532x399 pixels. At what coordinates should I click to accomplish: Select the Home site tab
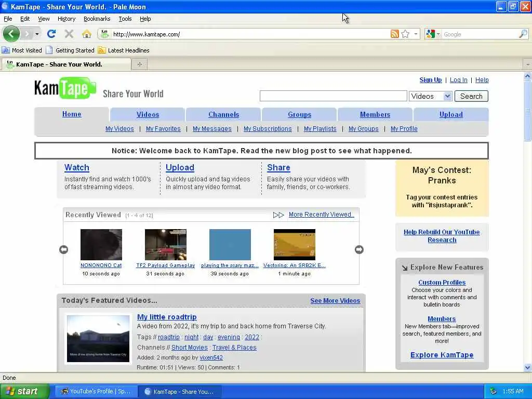pos(72,114)
